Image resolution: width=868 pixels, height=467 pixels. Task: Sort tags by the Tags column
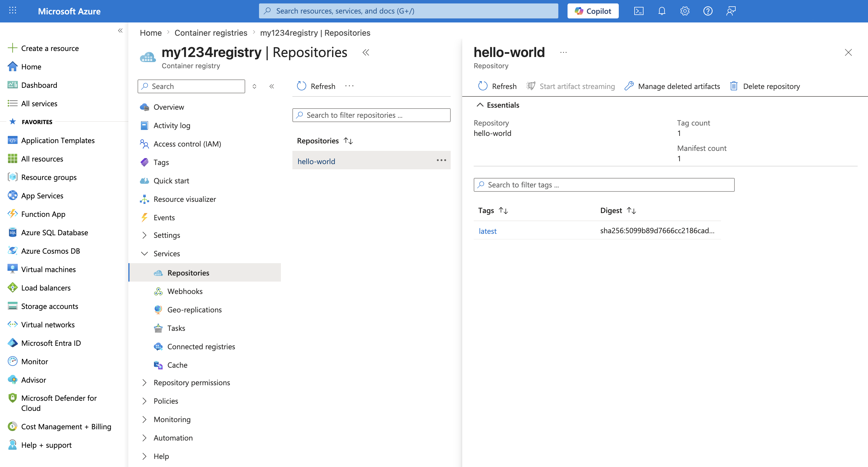[x=503, y=210]
